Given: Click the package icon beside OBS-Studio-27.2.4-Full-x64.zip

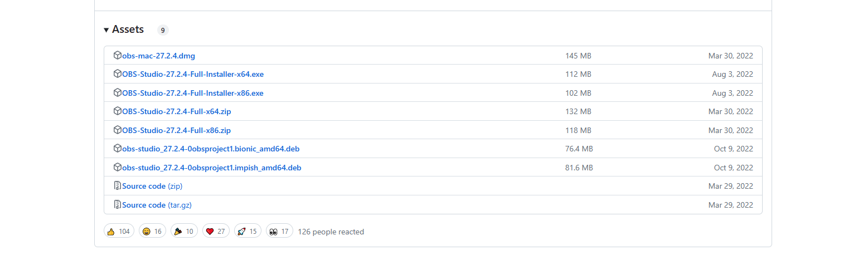Looking at the screenshot, I should (x=118, y=111).
